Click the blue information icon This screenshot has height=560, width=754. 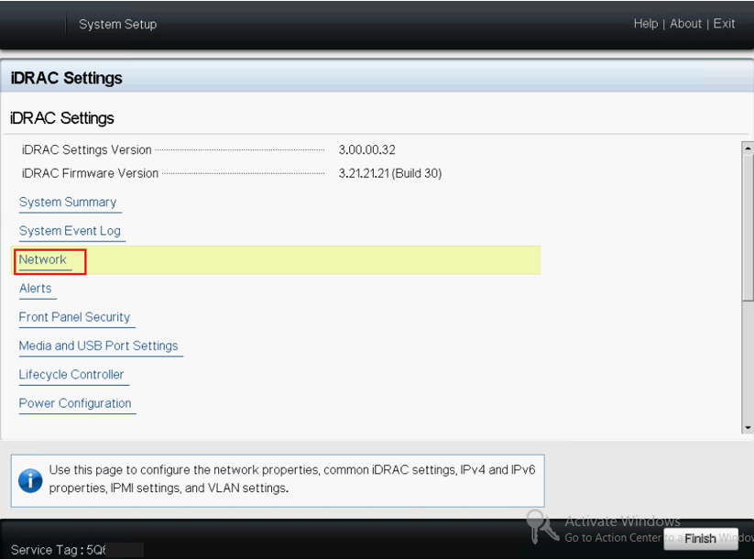[30, 480]
